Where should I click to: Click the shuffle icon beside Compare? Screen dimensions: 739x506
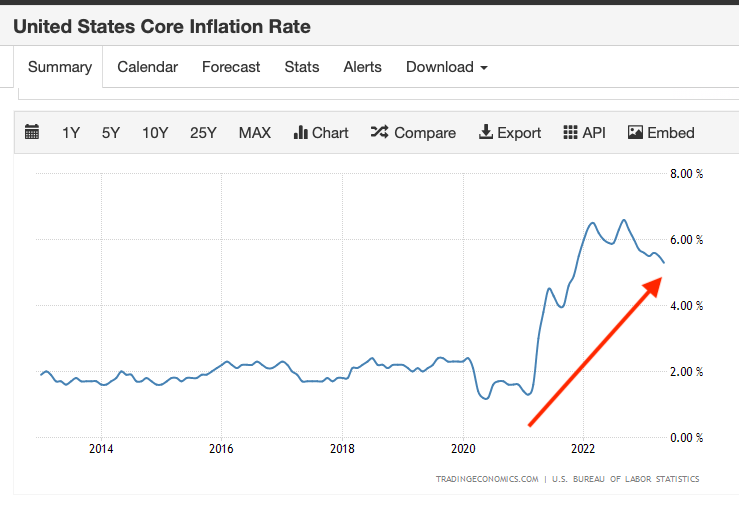(379, 132)
